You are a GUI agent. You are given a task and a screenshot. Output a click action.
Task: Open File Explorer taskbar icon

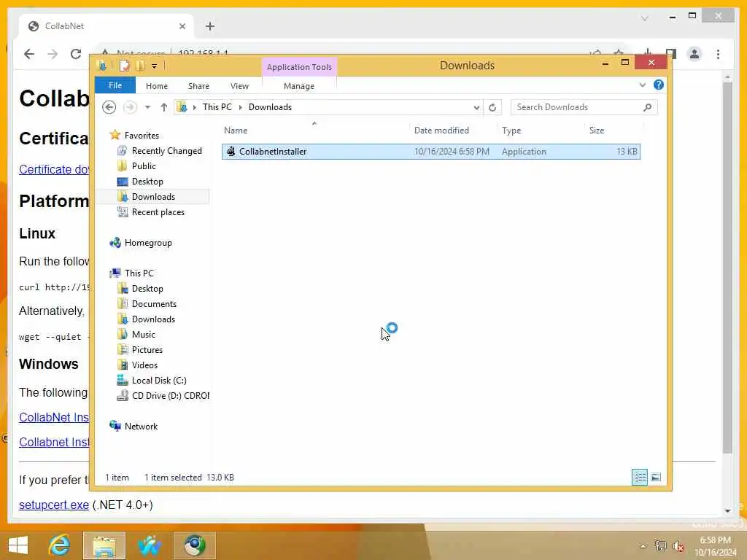(x=104, y=545)
